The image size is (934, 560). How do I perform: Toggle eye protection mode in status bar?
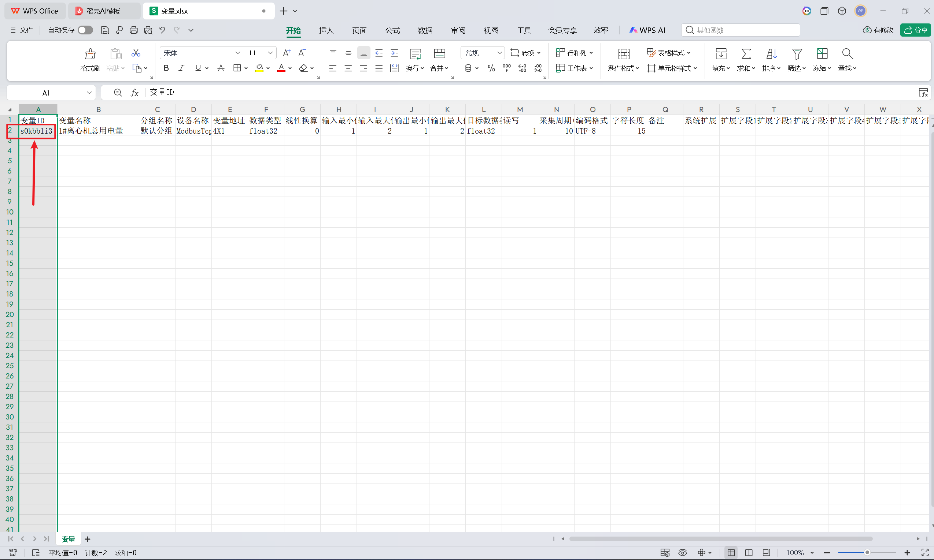[x=683, y=553]
